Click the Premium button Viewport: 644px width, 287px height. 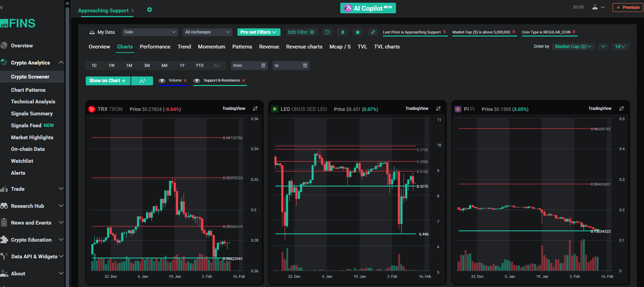(628, 8)
